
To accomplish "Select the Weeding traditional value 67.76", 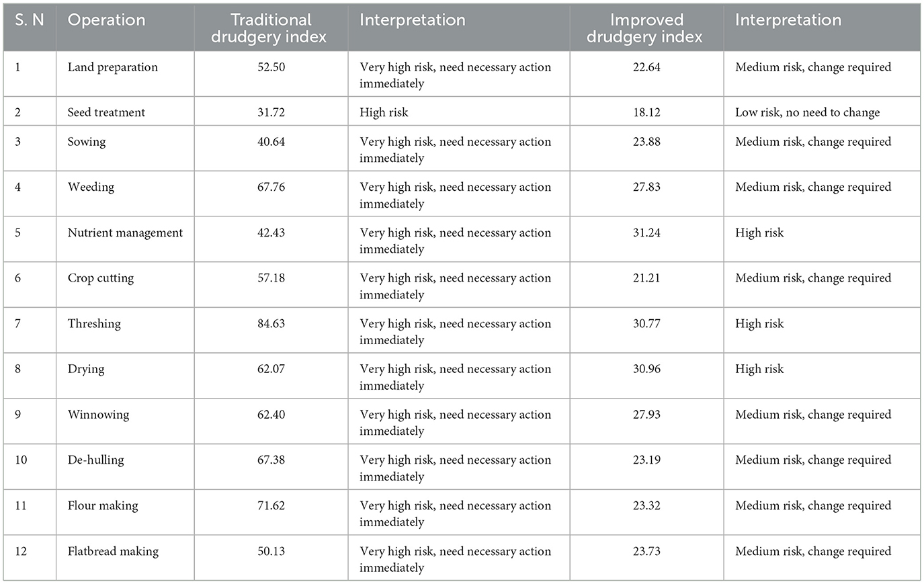I will 271,187.
